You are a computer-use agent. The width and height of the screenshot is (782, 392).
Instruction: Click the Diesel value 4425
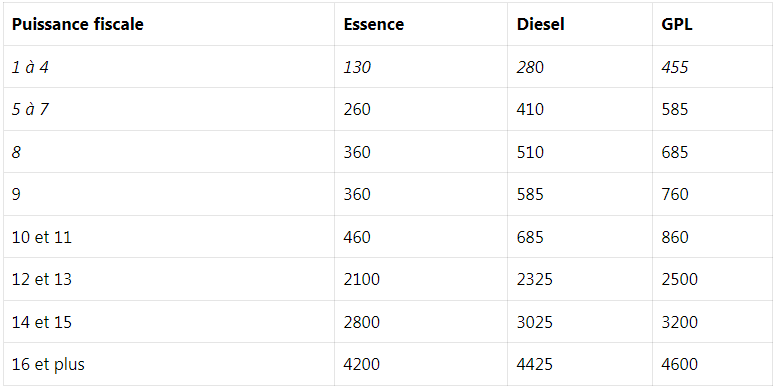click(535, 364)
